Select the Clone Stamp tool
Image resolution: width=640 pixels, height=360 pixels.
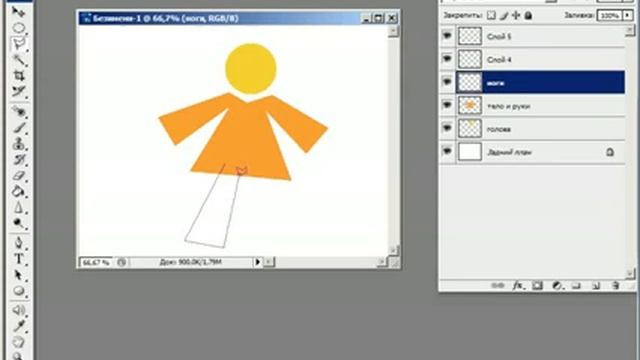click(18, 143)
